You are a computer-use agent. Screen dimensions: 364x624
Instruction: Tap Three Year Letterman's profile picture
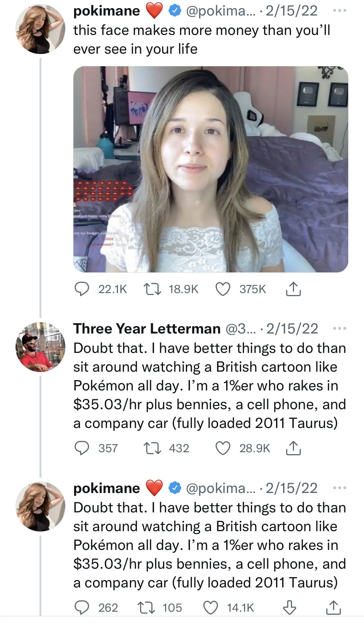[40, 347]
